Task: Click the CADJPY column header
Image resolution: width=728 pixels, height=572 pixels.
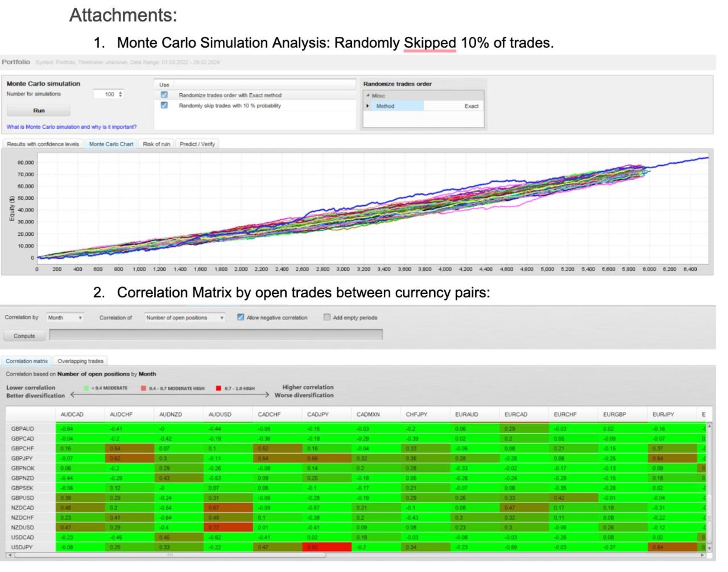Action: 327,414
